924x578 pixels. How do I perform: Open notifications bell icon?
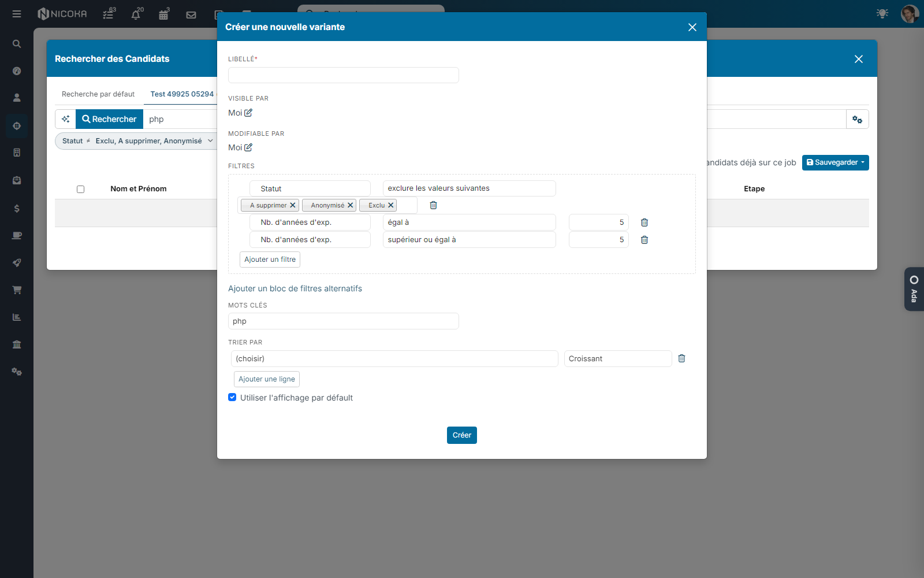click(136, 14)
